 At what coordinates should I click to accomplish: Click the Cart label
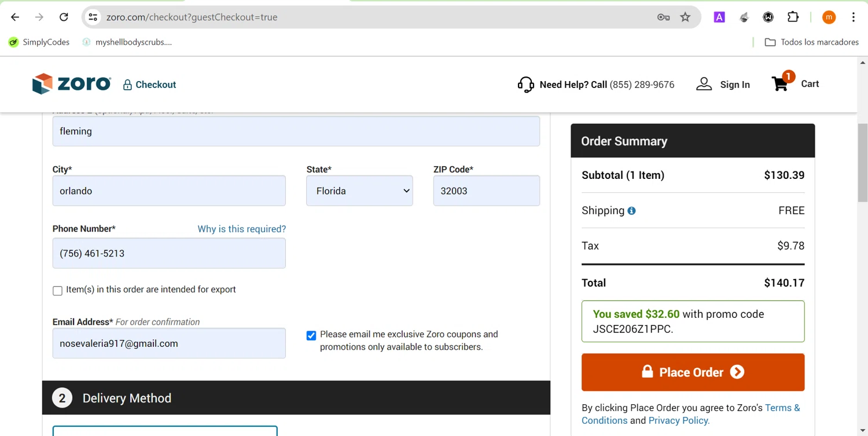coord(810,84)
